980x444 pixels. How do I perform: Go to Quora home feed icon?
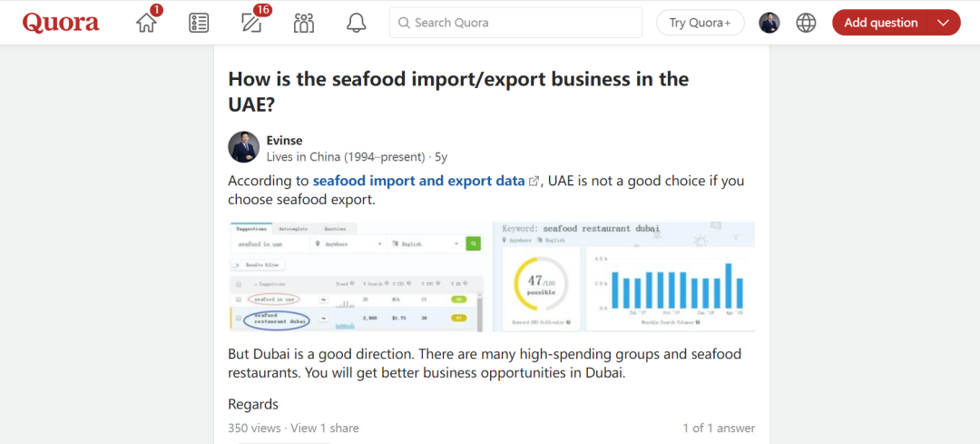tap(146, 23)
